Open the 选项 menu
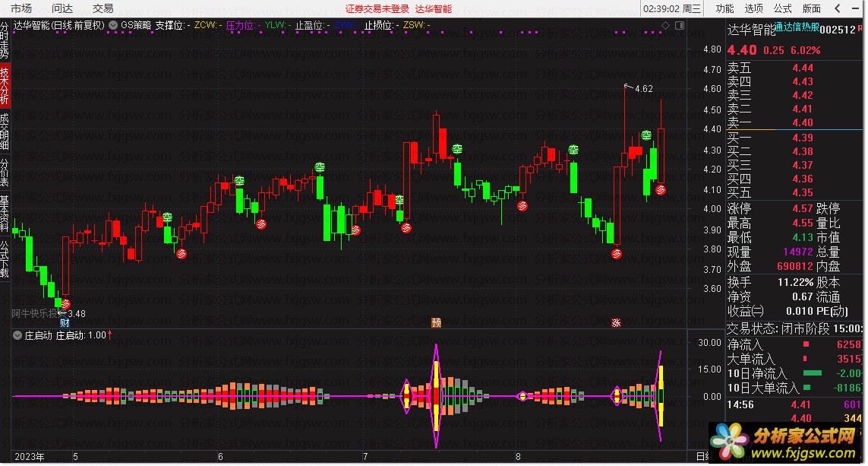This screenshot has height=466, width=868. (x=753, y=8)
